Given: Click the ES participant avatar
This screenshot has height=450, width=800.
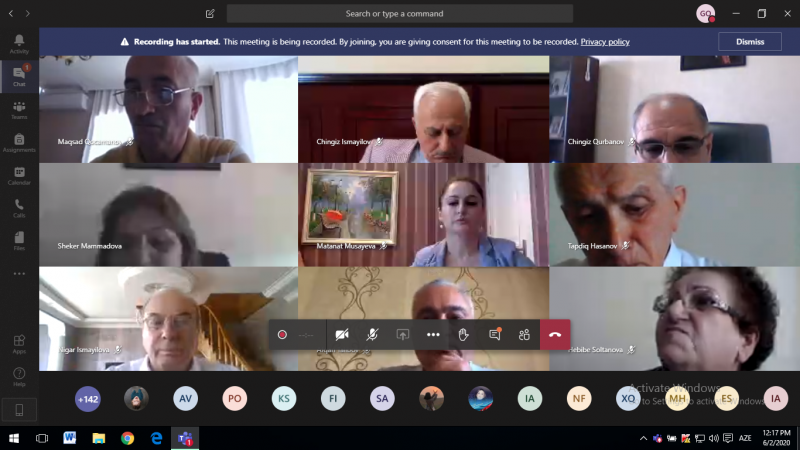Looking at the screenshot, I should (727, 398).
